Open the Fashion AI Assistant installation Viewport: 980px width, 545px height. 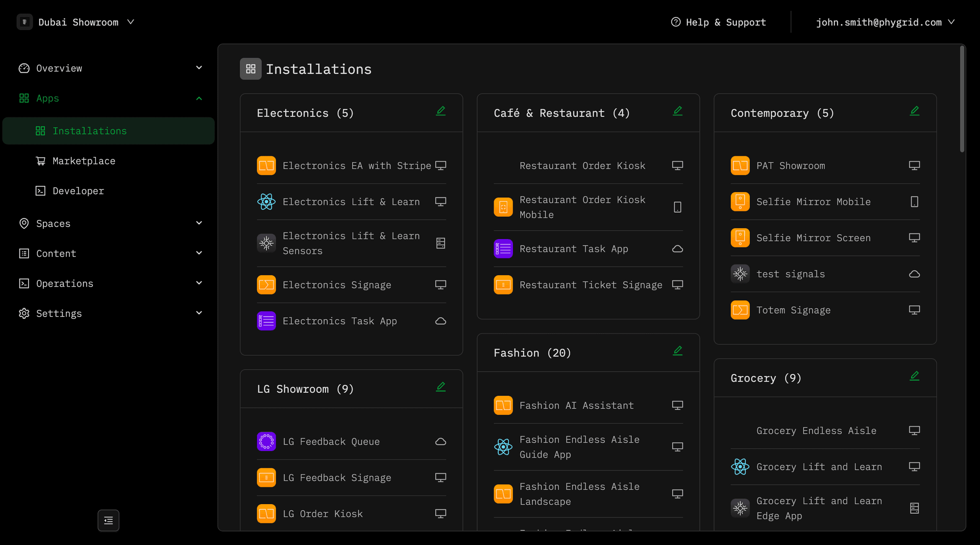[x=576, y=406]
